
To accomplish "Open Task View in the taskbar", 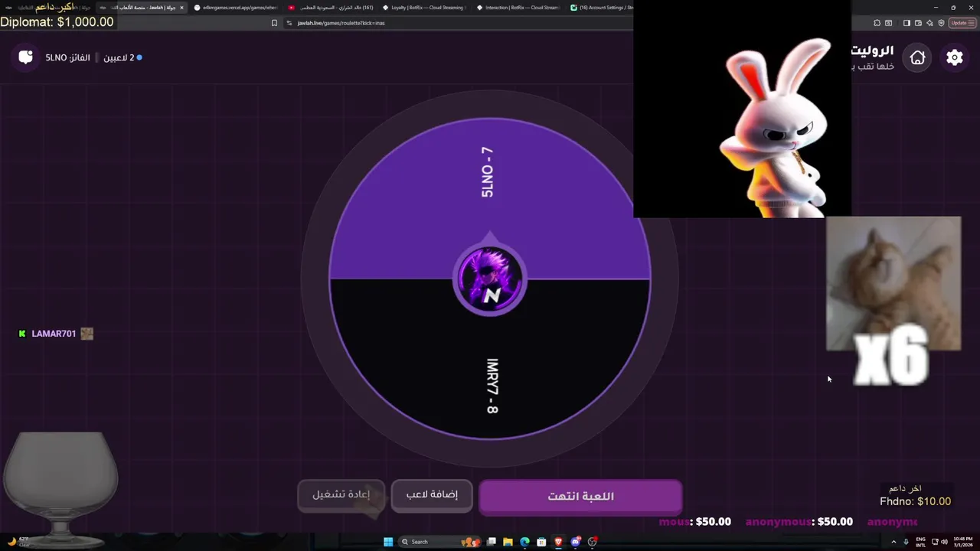I will tap(491, 542).
